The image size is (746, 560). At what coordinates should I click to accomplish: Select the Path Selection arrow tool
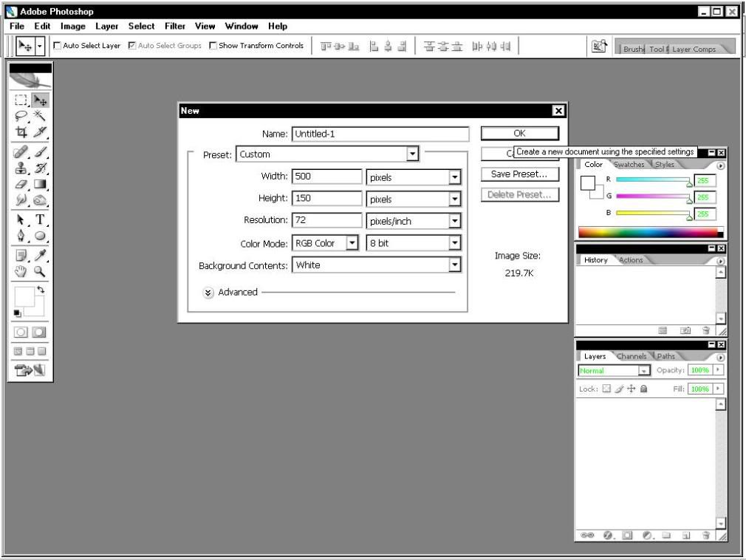[x=21, y=219]
